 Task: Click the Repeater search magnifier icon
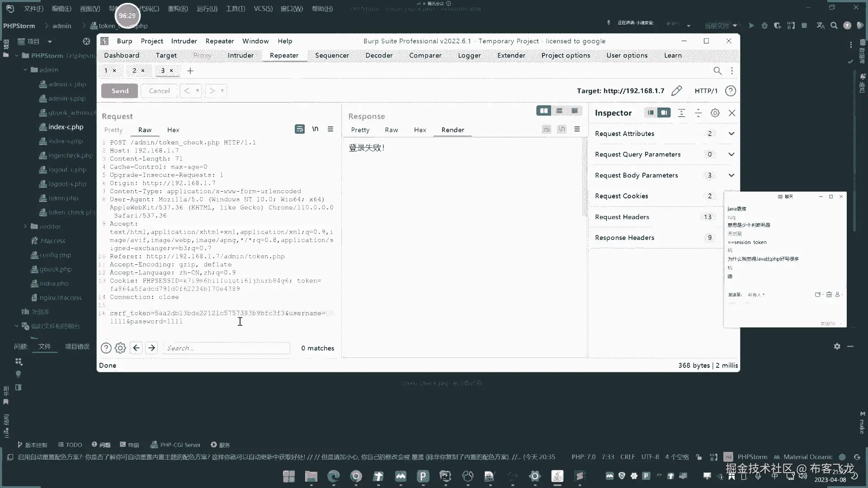717,71
